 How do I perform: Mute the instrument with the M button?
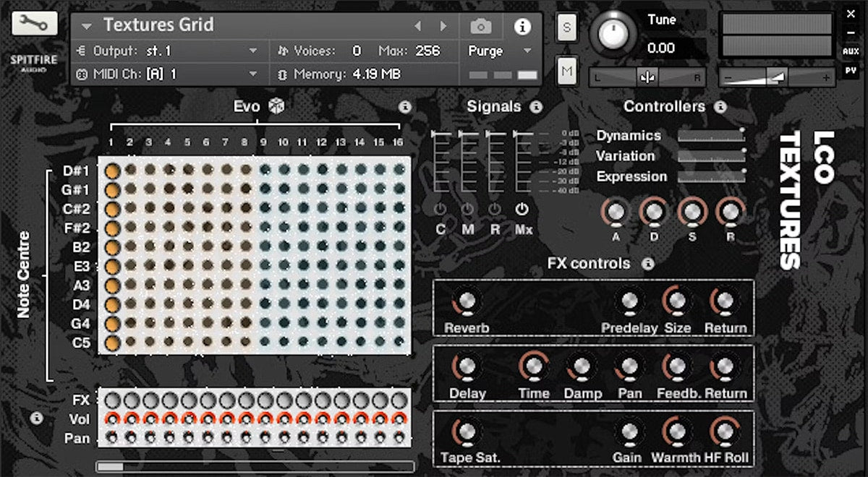click(x=566, y=71)
